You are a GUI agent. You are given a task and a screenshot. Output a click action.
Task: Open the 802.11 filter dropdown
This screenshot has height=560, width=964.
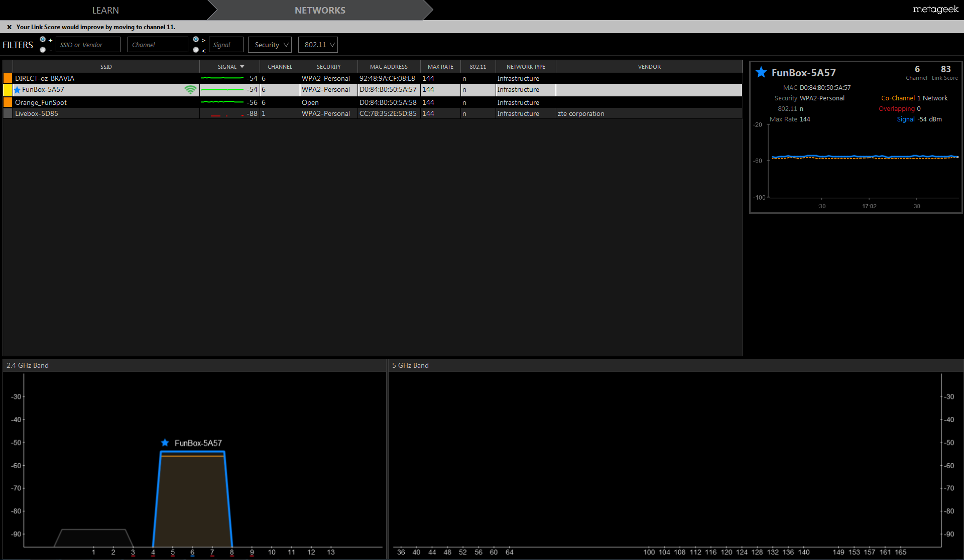(318, 45)
